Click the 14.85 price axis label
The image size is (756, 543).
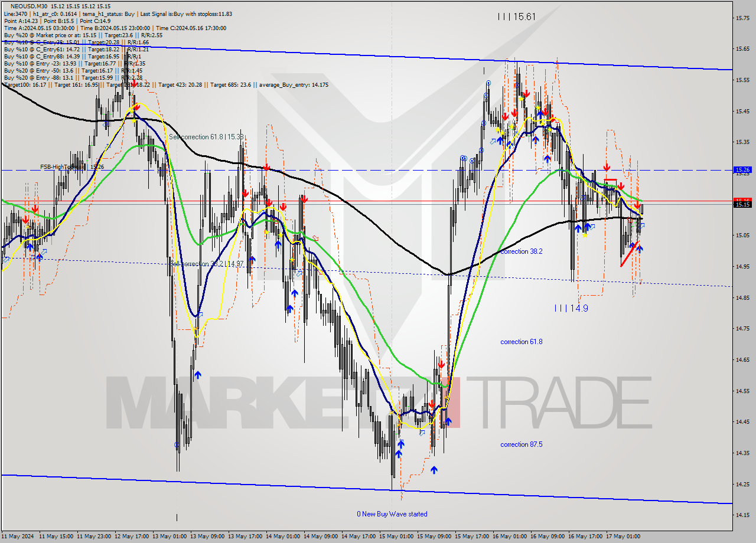point(742,297)
